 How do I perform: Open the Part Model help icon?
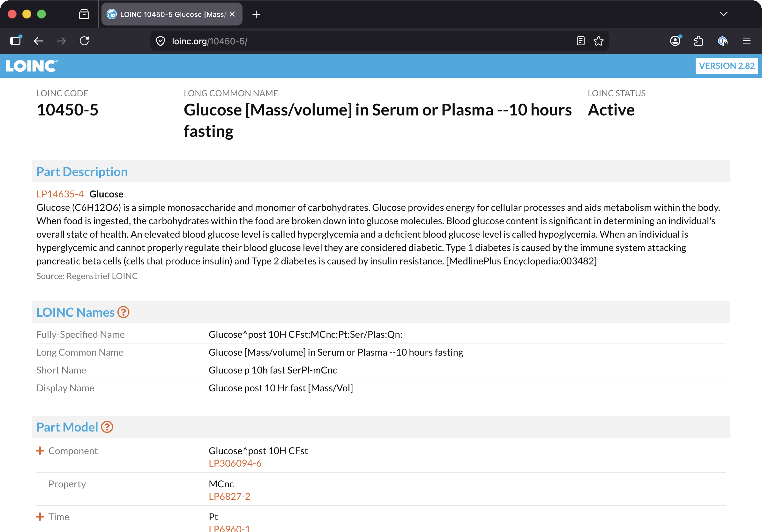(107, 427)
